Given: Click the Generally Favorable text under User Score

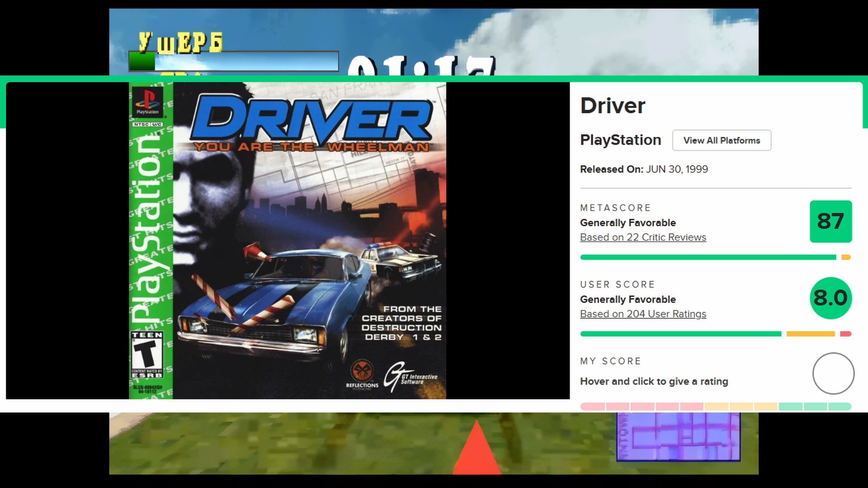Looking at the screenshot, I should point(628,300).
